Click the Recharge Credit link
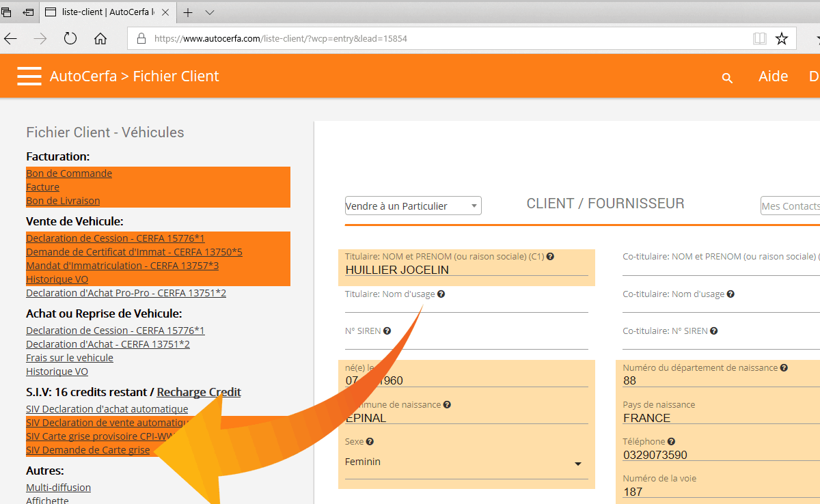This screenshot has height=504, width=820. [x=198, y=392]
